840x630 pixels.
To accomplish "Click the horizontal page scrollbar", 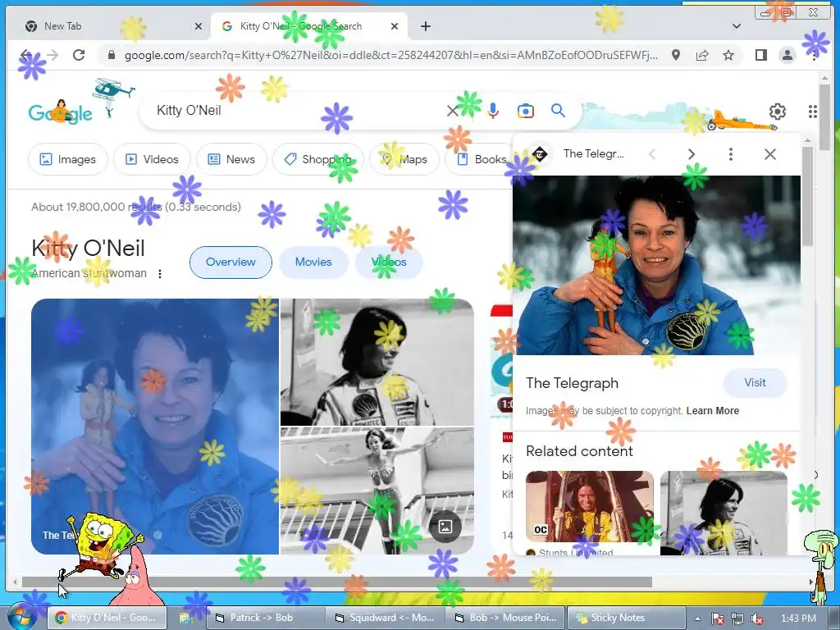I will pos(336,582).
